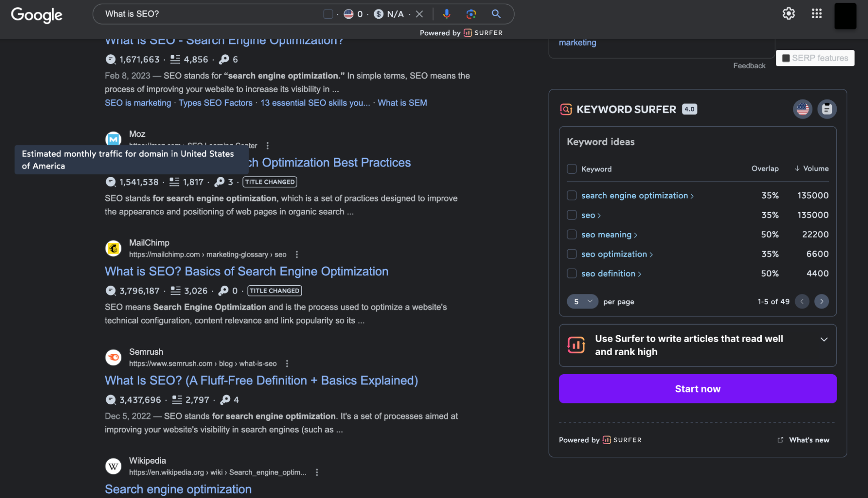Click TITLE CHANGED badge on MailChimp result

point(274,291)
